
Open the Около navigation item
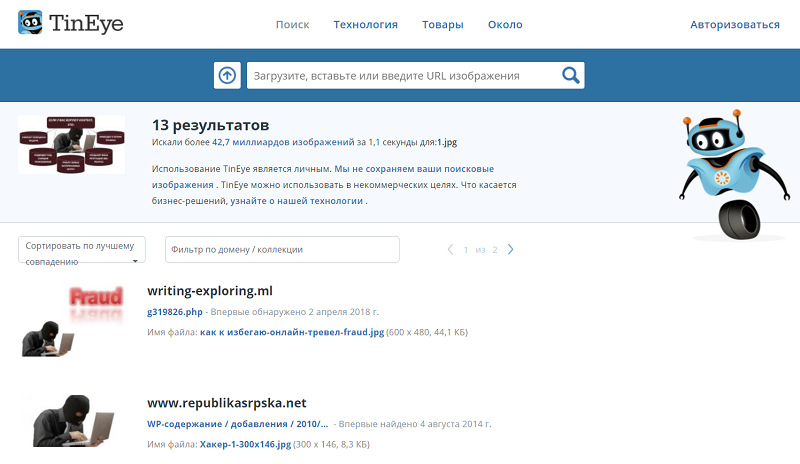[x=505, y=25]
